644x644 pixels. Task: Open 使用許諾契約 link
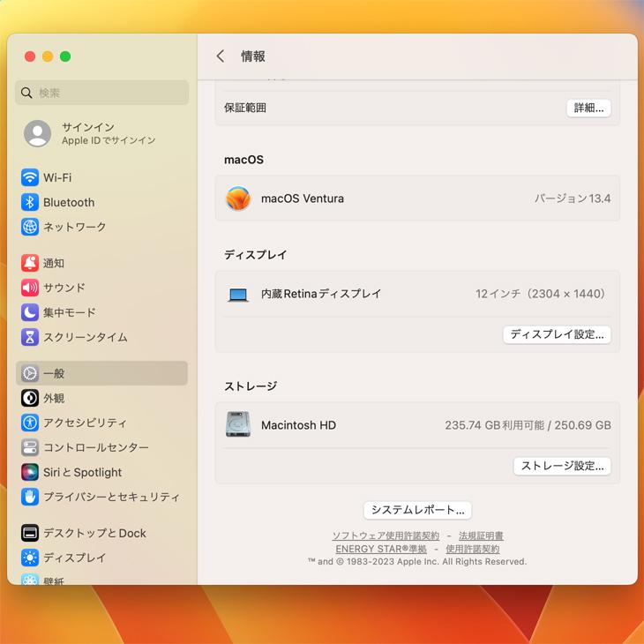[x=472, y=549]
